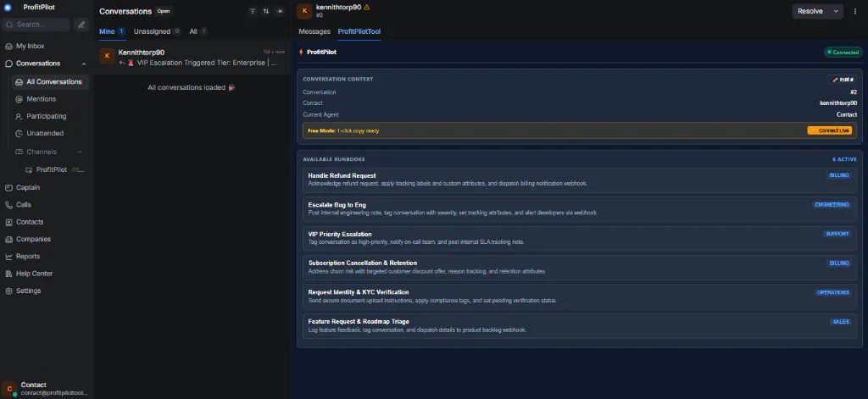The width and height of the screenshot is (868, 399).
Task: Click the Edit # button
Action: tap(843, 80)
